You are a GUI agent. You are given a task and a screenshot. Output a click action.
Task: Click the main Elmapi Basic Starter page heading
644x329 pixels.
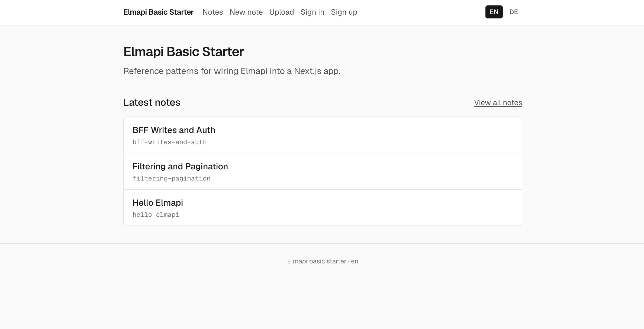coord(183,52)
